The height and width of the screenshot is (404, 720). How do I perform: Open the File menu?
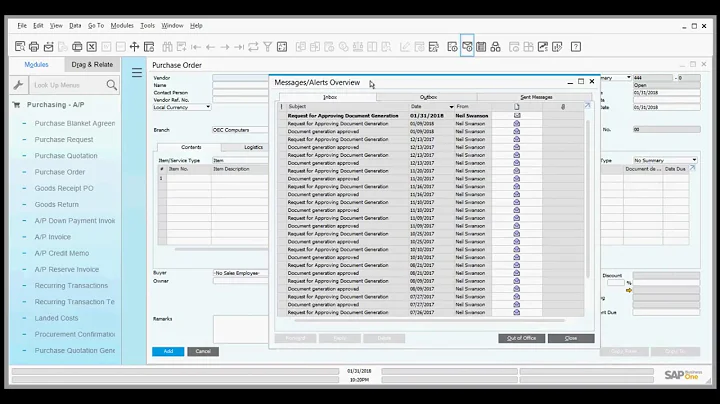point(22,26)
